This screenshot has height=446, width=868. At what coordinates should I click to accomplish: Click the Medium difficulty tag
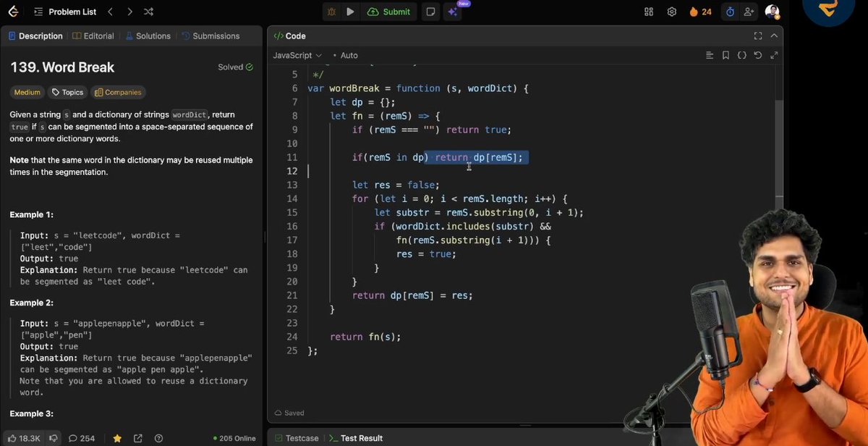[x=27, y=92]
